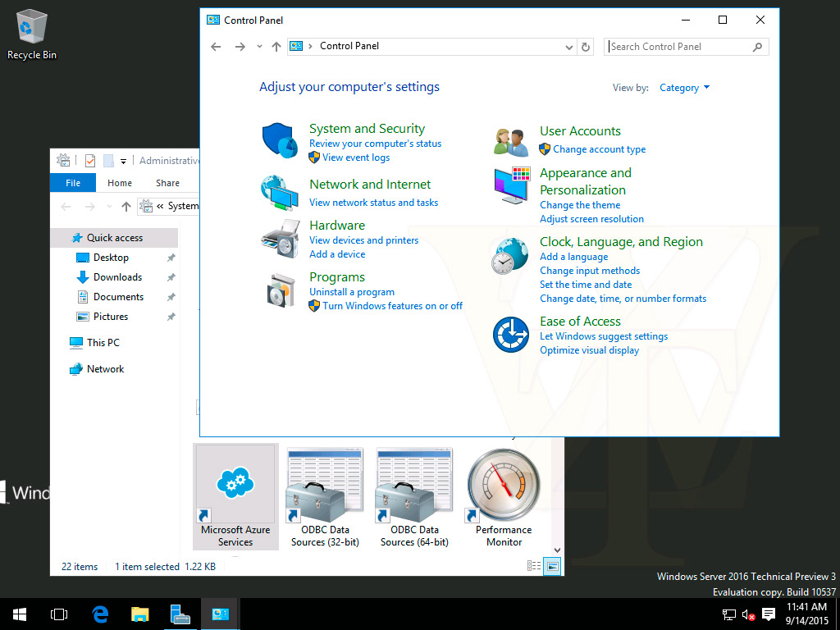
Task: Switch to the Share ribbon tab
Action: (167, 183)
